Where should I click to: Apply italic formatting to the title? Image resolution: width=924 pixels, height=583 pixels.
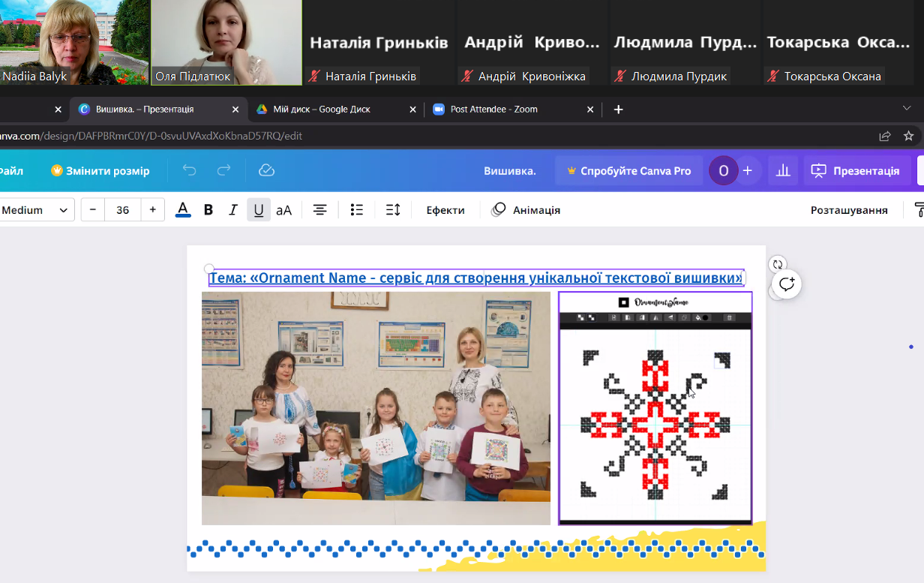[233, 210]
